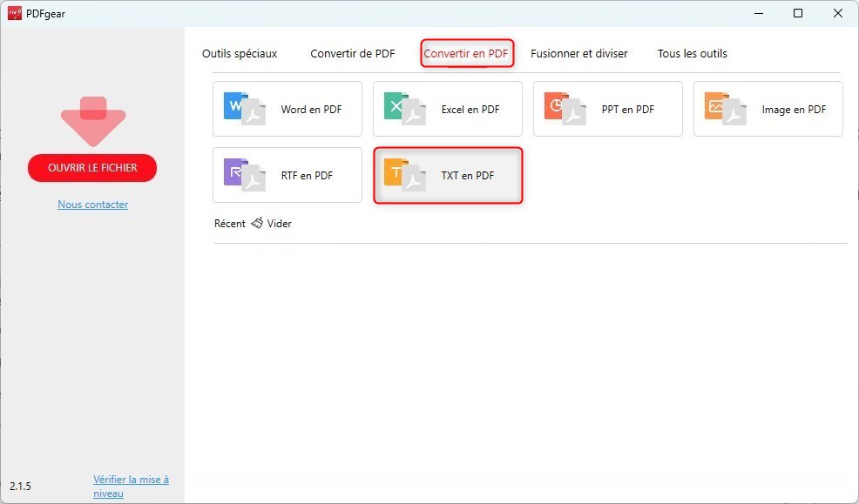The image size is (859, 504).
Task: Click the red download arrow graphic
Action: (92, 119)
